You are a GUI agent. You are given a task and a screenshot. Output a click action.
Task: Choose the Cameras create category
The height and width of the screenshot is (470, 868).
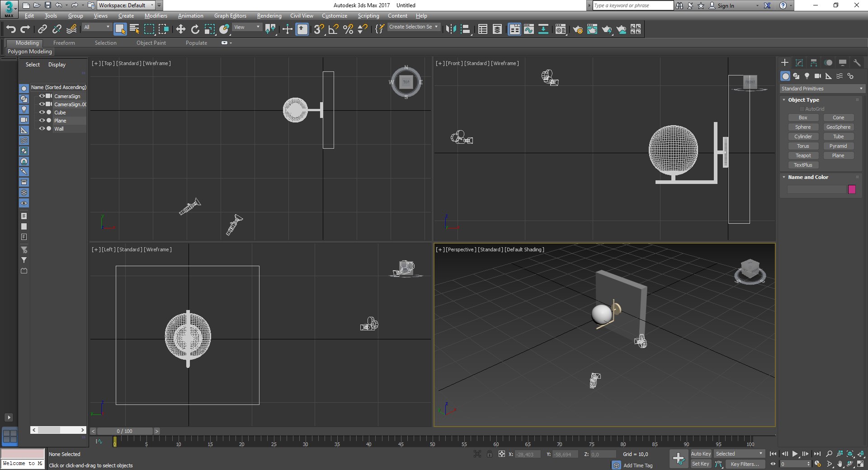coord(818,76)
